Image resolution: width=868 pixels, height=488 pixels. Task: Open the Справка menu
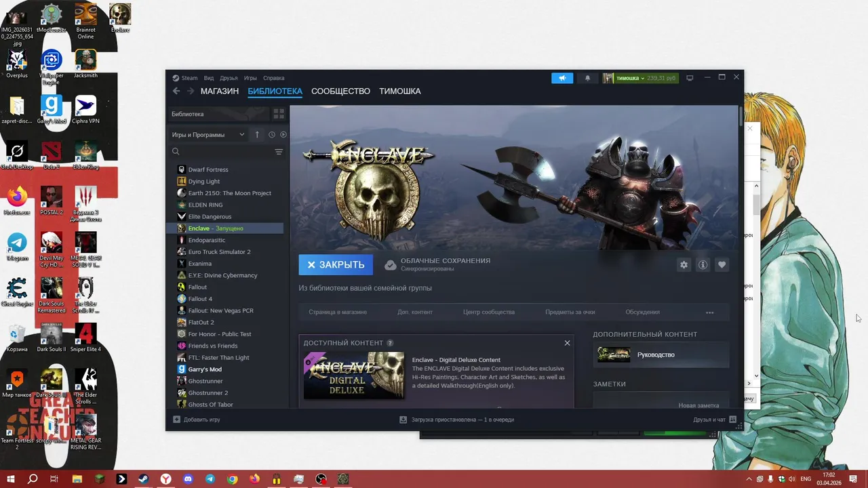point(273,78)
